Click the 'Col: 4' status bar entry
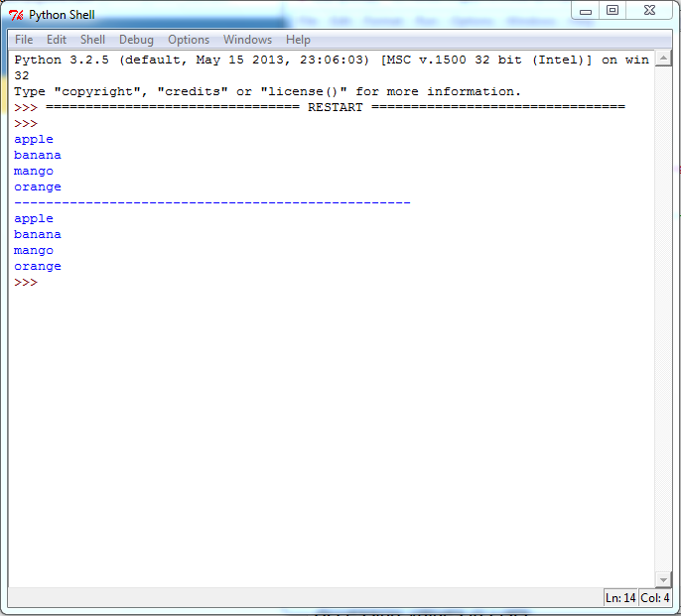The image size is (681, 616). pyautogui.click(x=655, y=598)
